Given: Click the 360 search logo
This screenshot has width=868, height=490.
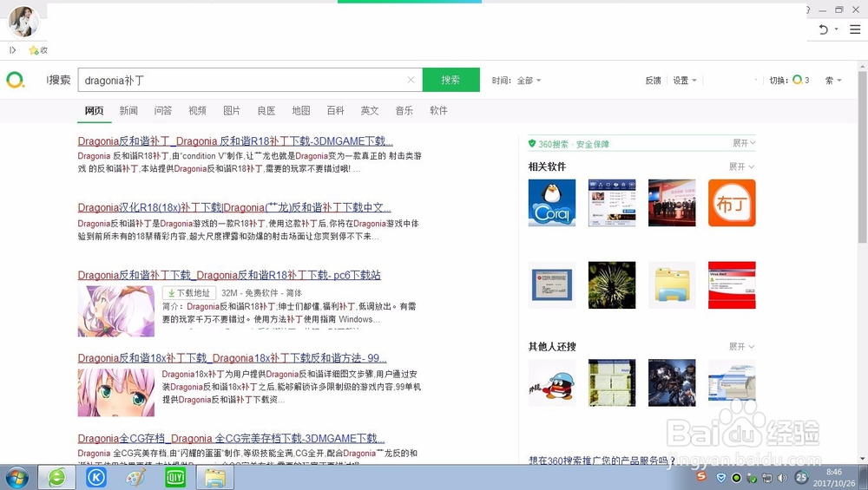Looking at the screenshot, I should [x=15, y=80].
